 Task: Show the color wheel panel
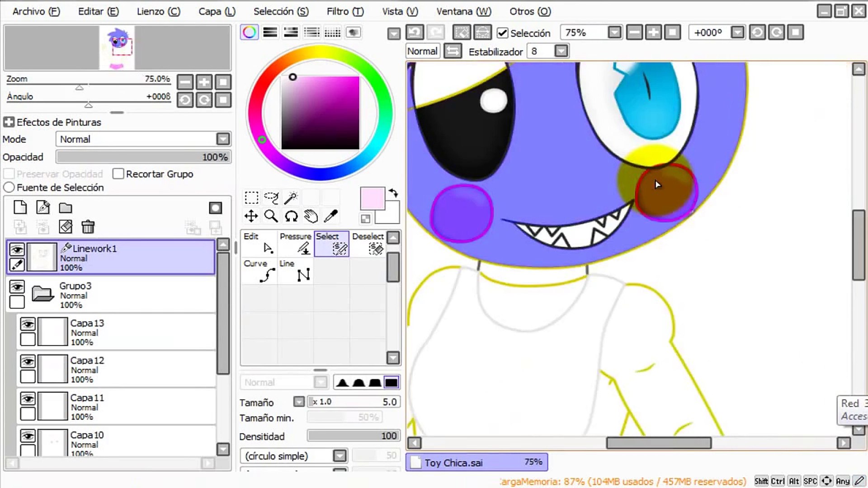[249, 33]
